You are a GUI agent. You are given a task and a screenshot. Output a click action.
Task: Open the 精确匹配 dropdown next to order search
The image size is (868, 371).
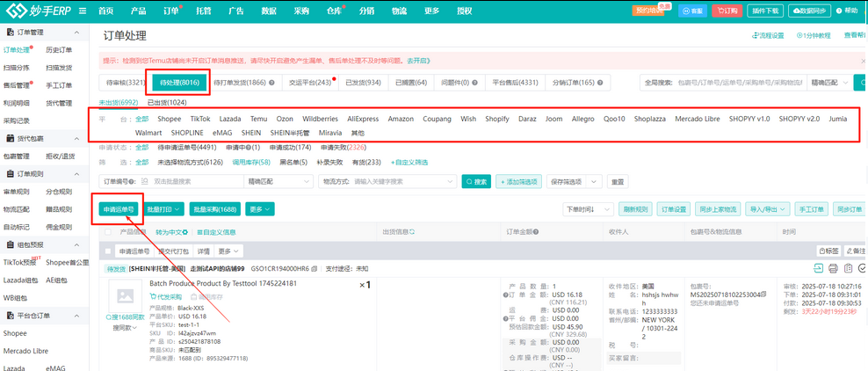pyautogui.click(x=278, y=181)
